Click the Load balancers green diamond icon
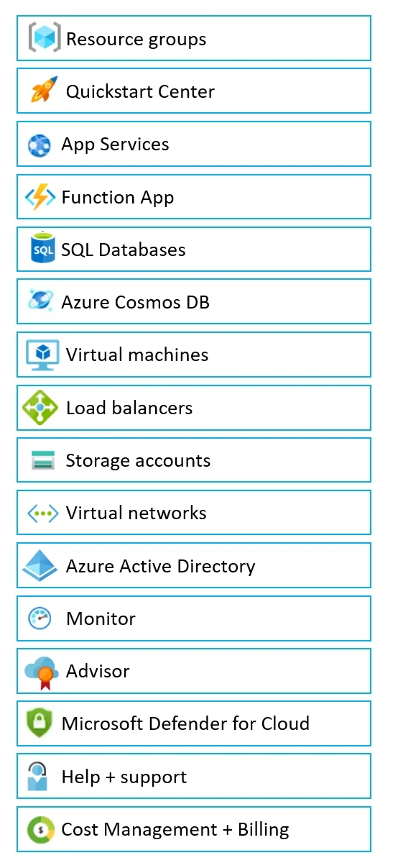This screenshot has height=868, width=403. click(x=40, y=407)
